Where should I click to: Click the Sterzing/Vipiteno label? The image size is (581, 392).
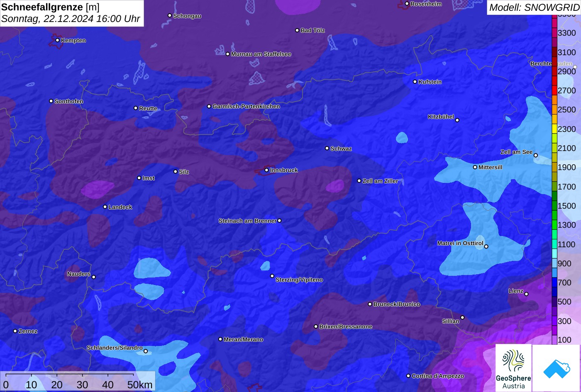pos(299,280)
